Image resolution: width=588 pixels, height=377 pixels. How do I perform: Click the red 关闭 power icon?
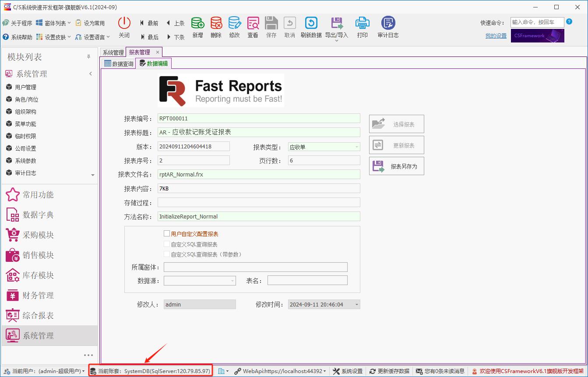pos(124,23)
